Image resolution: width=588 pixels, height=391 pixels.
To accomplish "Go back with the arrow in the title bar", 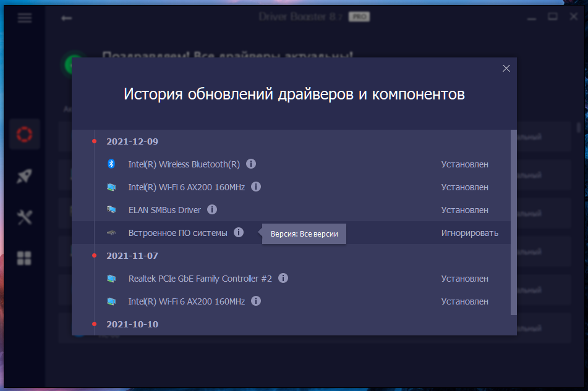I will [67, 18].
